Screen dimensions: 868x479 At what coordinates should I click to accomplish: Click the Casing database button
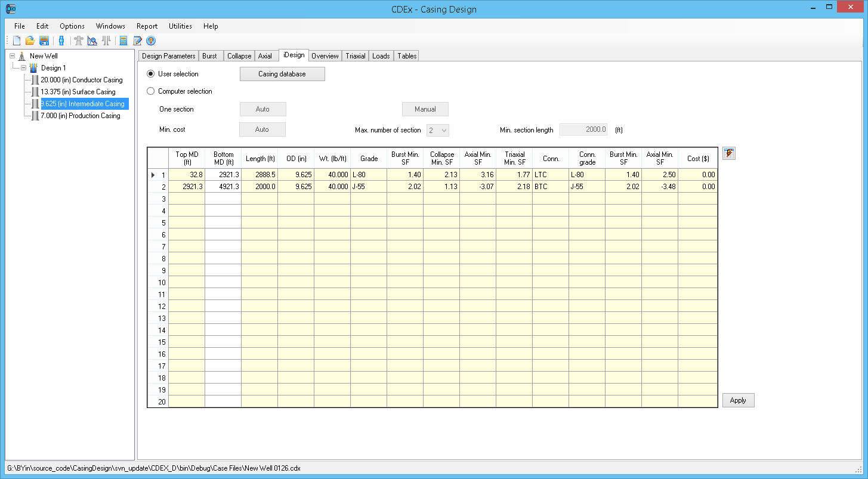[x=282, y=74]
